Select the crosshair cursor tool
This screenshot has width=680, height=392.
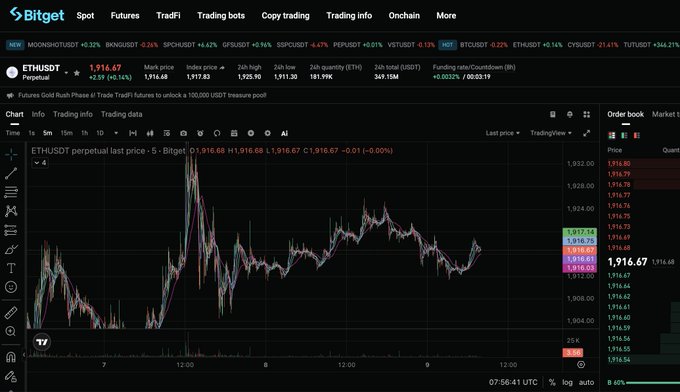tap(11, 154)
